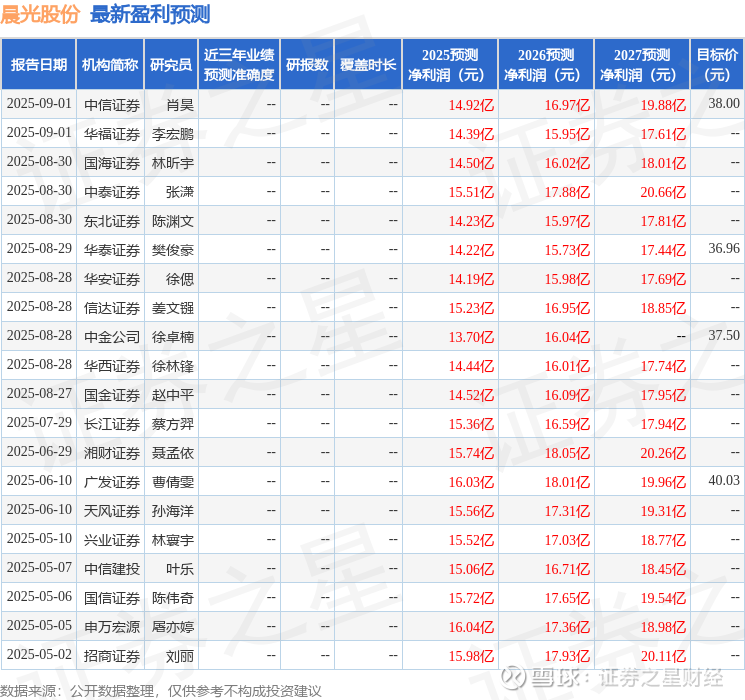Select the 东北证券 institution cell
The height and width of the screenshot is (700, 745).
(x=112, y=221)
